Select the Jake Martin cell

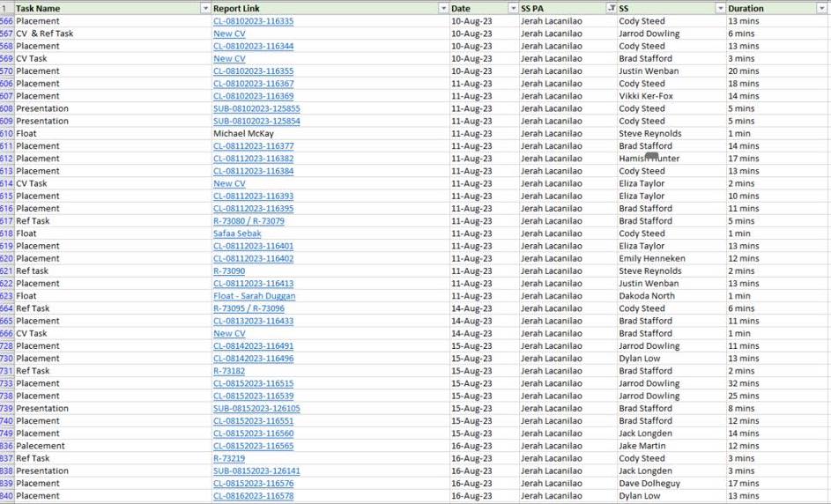click(671, 446)
